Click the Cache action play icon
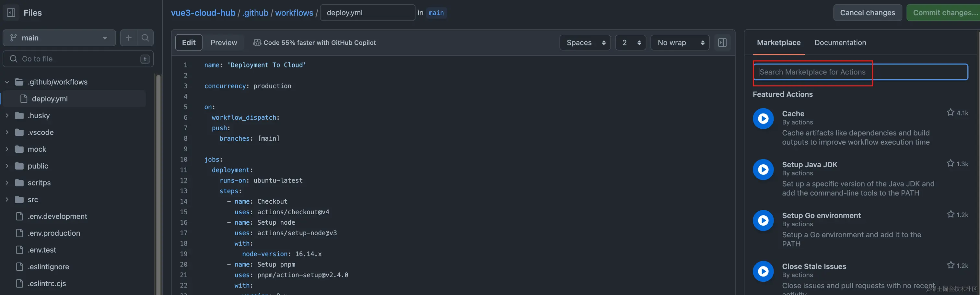The image size is (980, 295). [763, 119]
